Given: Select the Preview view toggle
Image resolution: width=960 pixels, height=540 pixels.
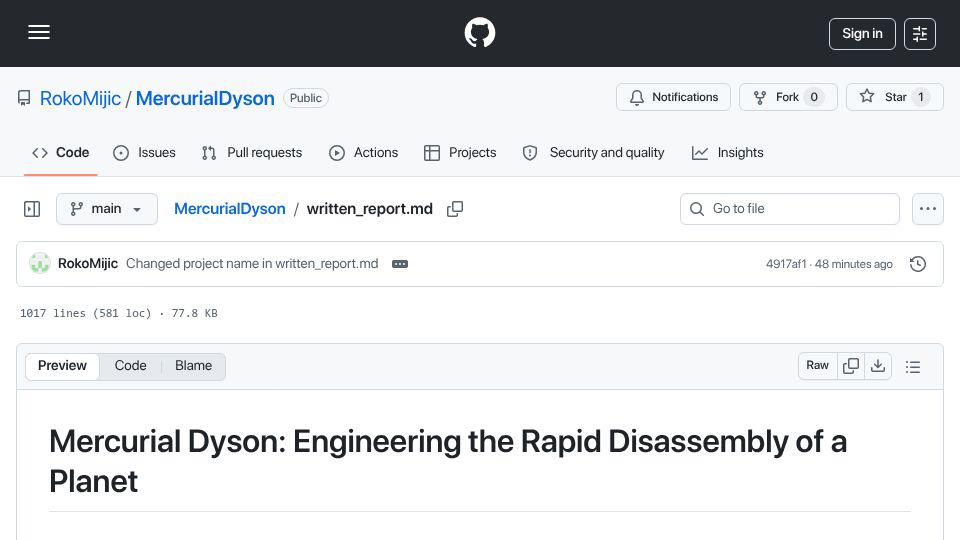Looking at the screenshot, I should tap(62, 366).
